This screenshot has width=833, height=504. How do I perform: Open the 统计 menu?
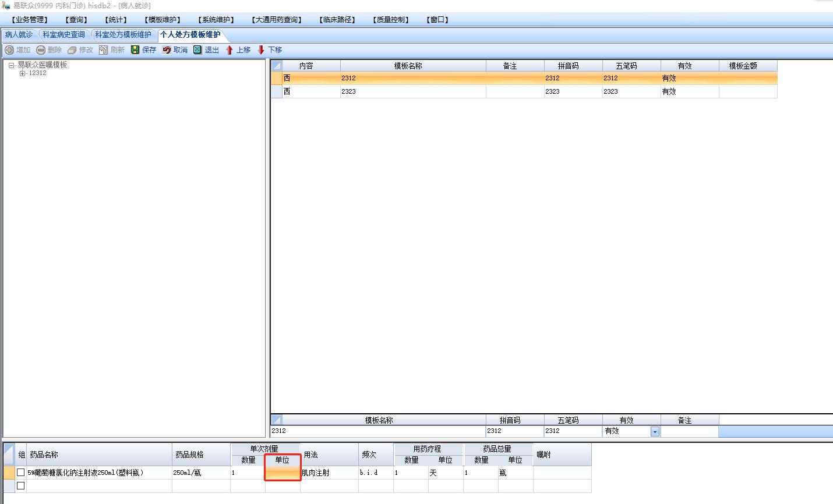(x=116, y=20)
